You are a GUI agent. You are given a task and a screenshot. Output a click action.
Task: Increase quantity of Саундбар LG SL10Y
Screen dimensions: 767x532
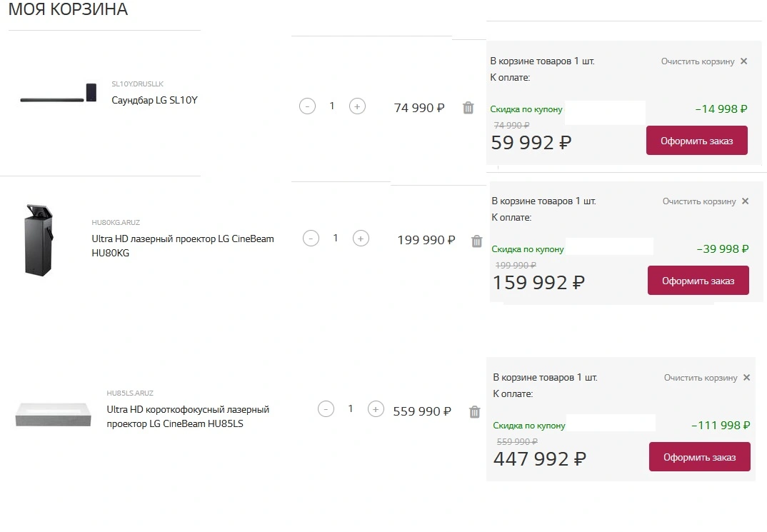[357, 106]
